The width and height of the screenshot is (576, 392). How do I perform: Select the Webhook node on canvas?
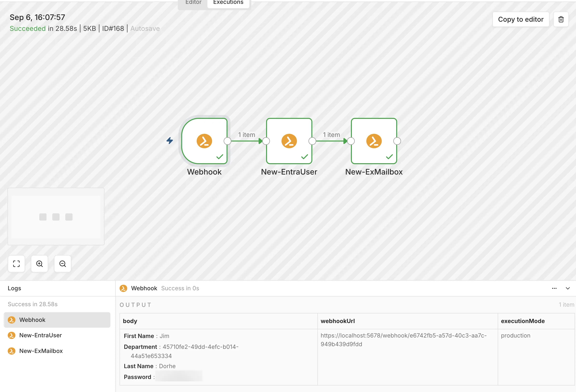point(204,141)
